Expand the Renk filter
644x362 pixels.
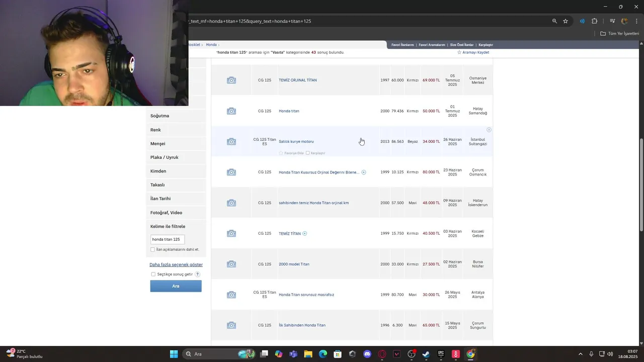[x=176, y=130]
